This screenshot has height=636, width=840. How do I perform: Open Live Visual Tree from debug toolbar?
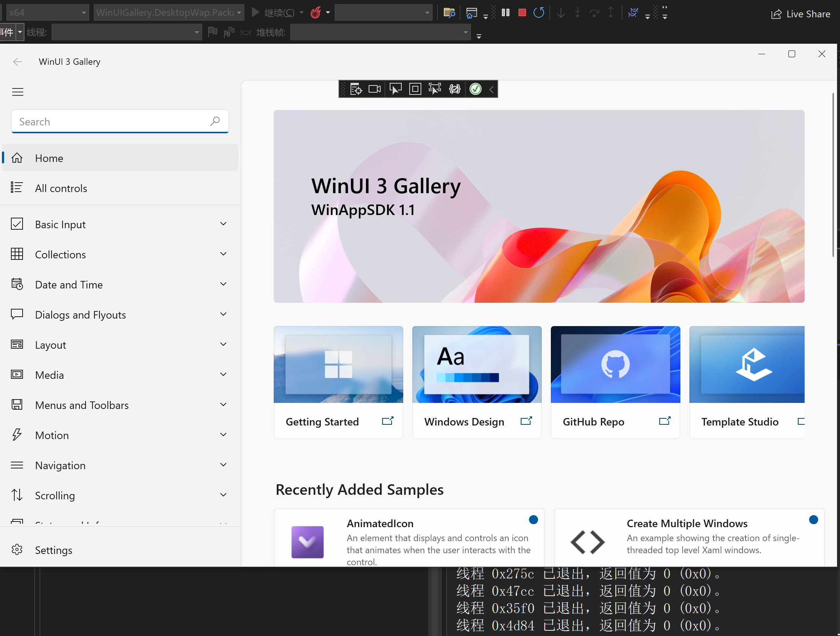point(356,89)
